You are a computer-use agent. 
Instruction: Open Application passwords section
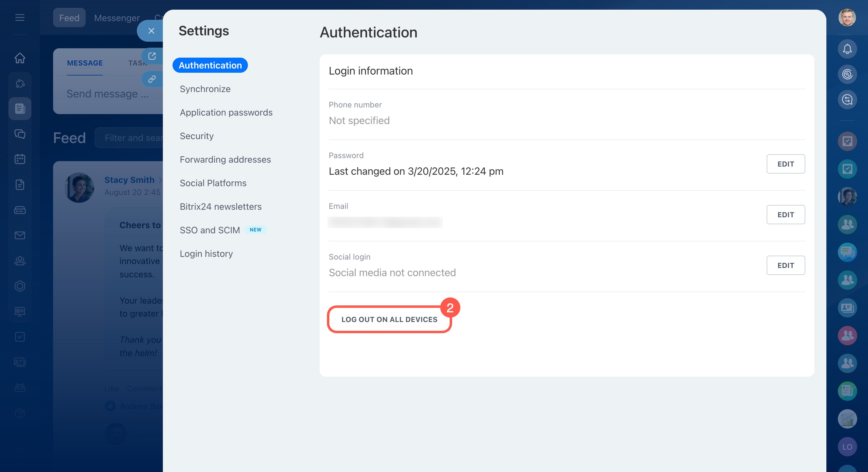point(226,113)
